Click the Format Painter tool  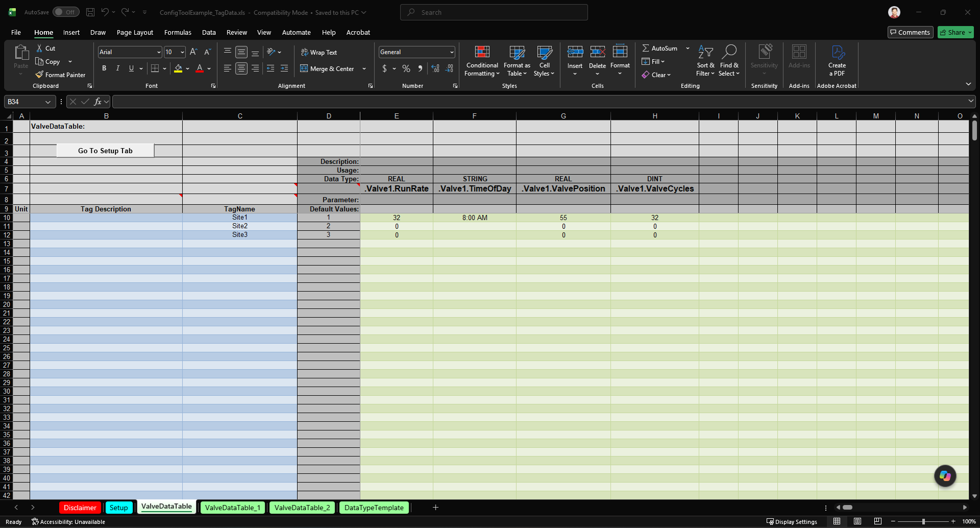click(60, 75)
